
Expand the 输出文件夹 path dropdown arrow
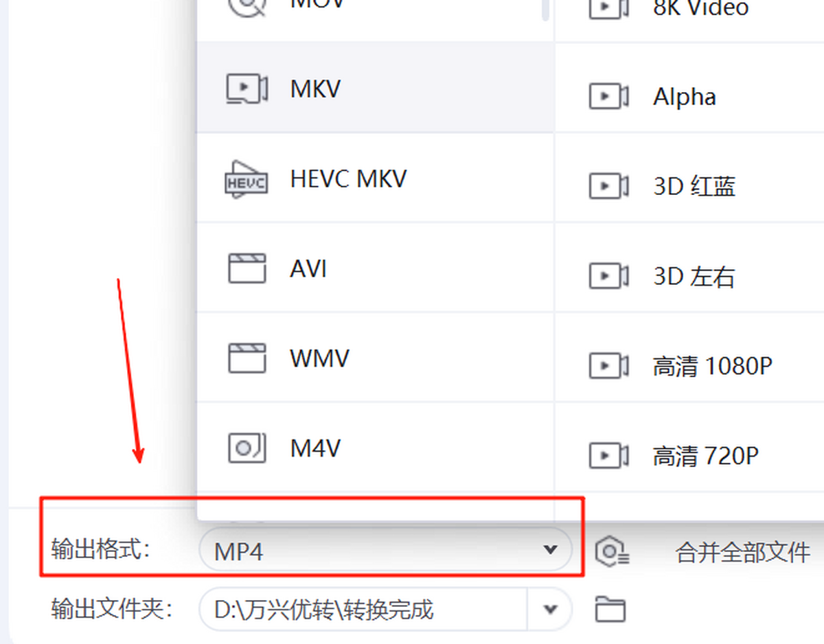(549, 609)
